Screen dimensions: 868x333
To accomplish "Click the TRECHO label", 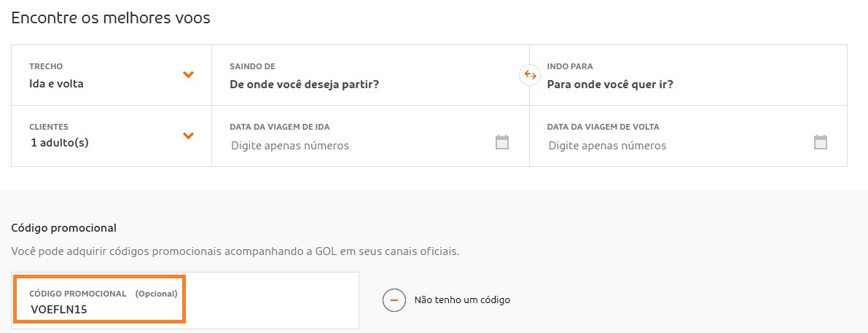I will (x=46, y=66).
